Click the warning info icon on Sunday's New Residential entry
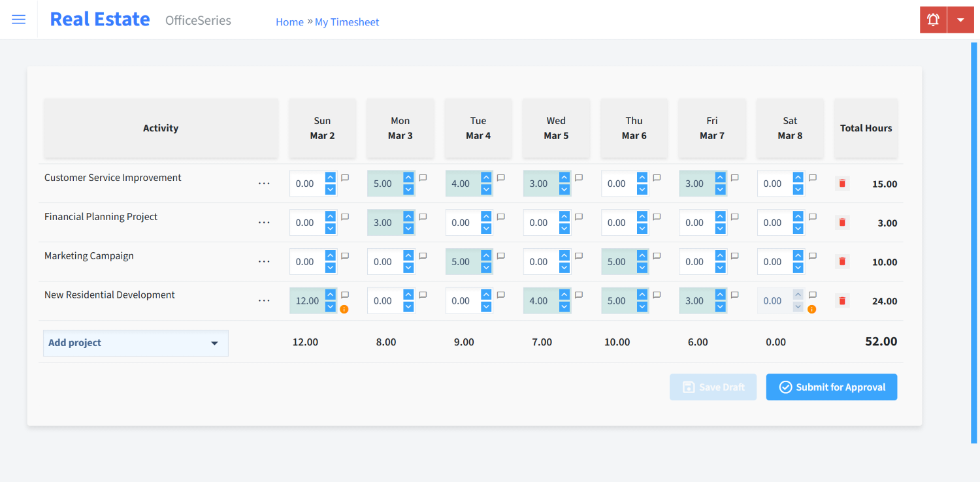 click(x=345, y=308)
